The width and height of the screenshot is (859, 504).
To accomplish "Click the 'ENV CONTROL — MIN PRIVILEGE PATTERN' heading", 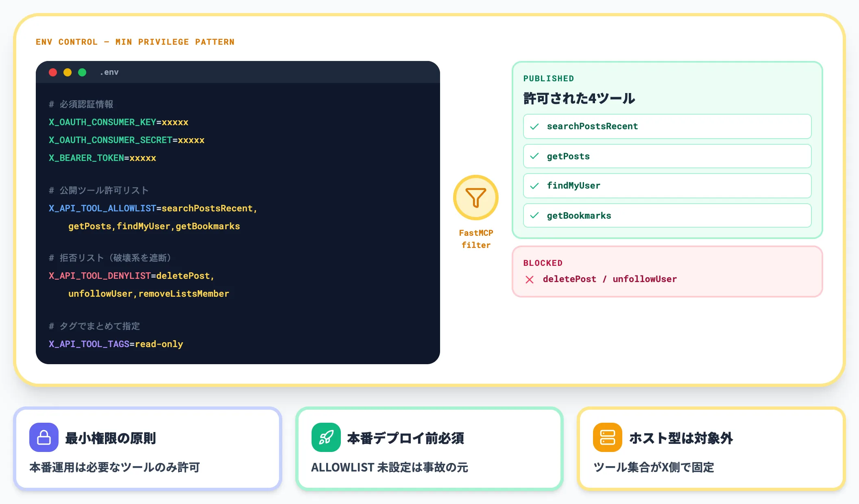I will pos(135,42).
